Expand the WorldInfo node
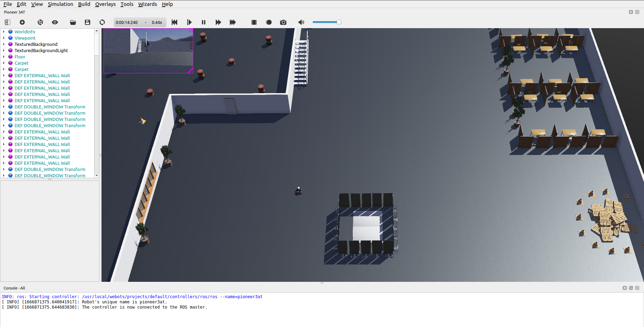 pyautogui.click(x=3, y=32)
